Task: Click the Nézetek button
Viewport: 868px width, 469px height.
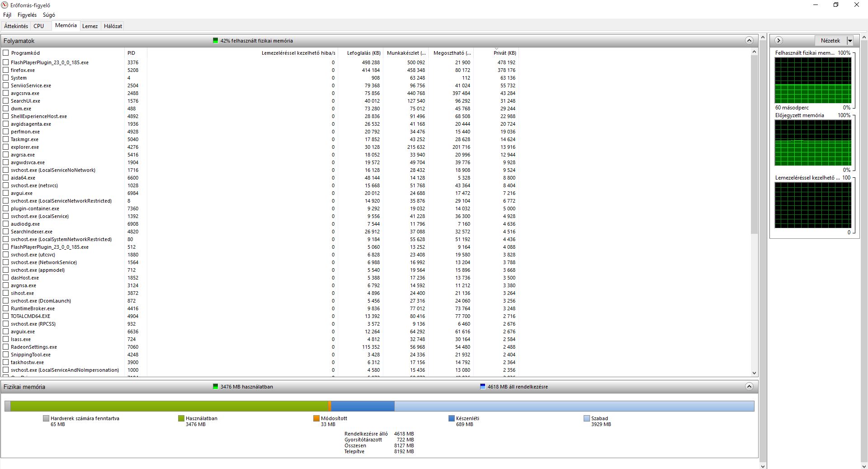Action: [830, 41]
